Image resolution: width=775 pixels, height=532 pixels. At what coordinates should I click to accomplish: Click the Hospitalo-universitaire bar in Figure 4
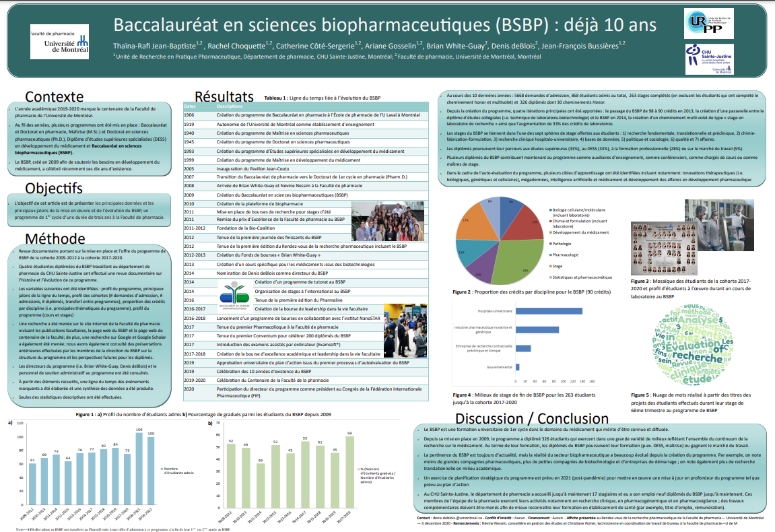[549, 310]
